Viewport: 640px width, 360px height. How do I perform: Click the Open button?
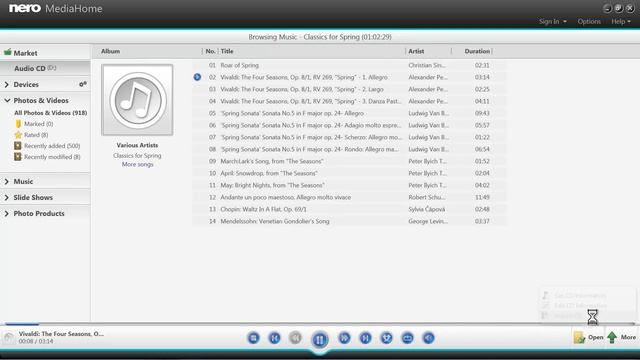pyautogui.click(x=588, y=337)
